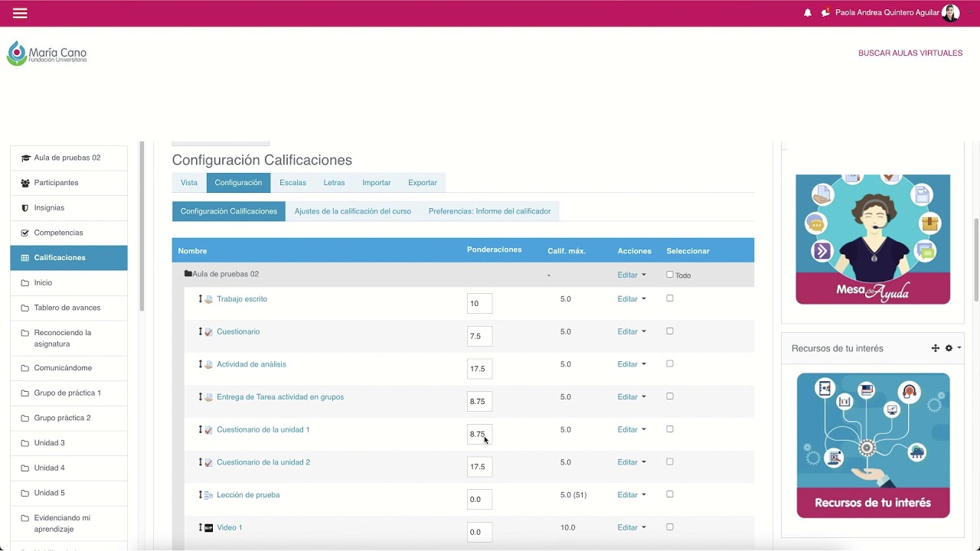Open Editar dropdown for Cuestionario
Viewport: 980px width, 551px height.
click(x=632, y=332)
